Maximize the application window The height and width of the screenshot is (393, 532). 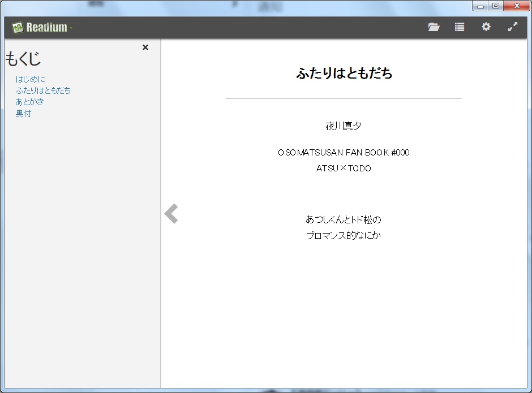click(496, 6)
